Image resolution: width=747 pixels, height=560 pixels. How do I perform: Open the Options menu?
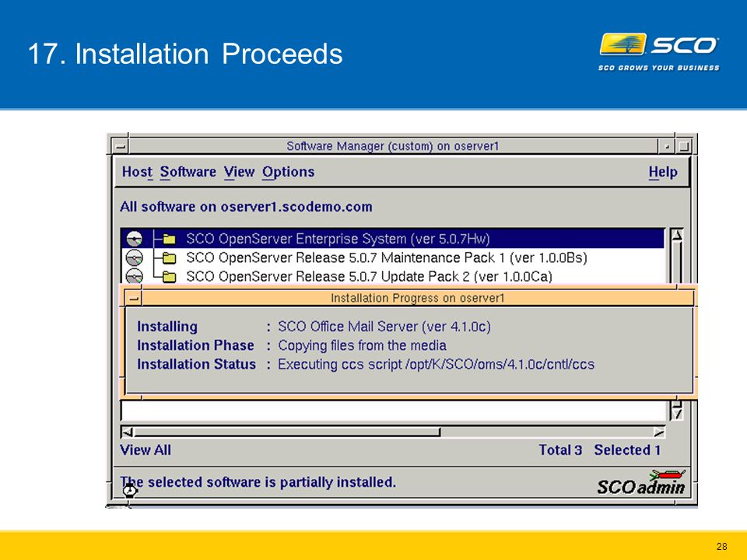click(288, 172)
